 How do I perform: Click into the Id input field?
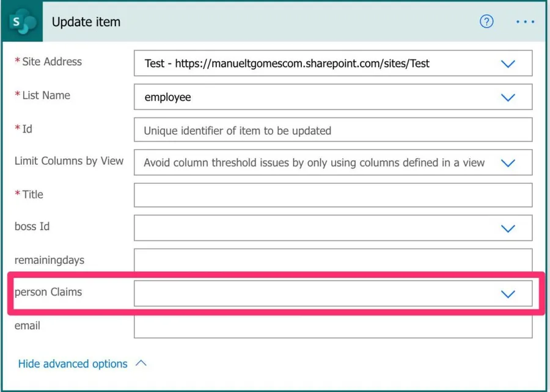tap(332, 130)
